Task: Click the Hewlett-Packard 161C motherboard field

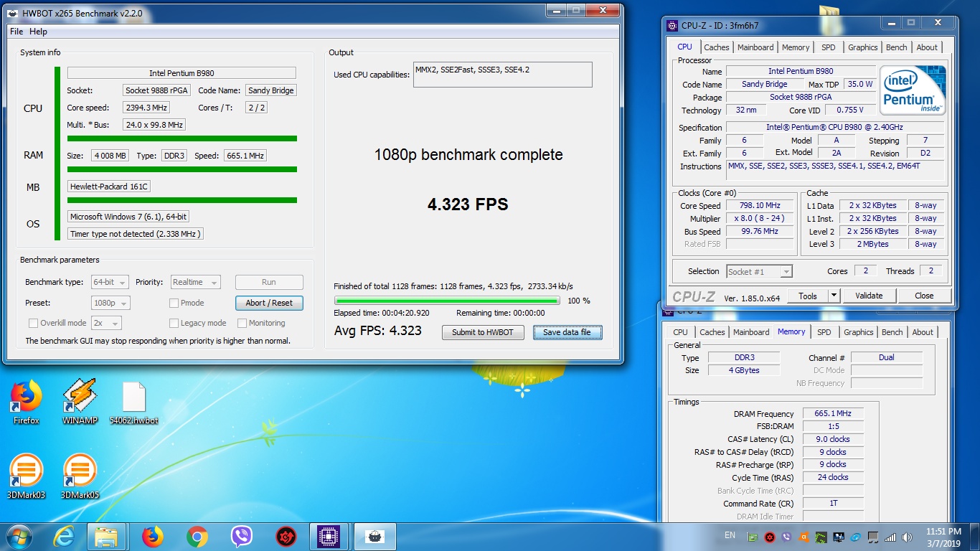Action: click(109, 187)
